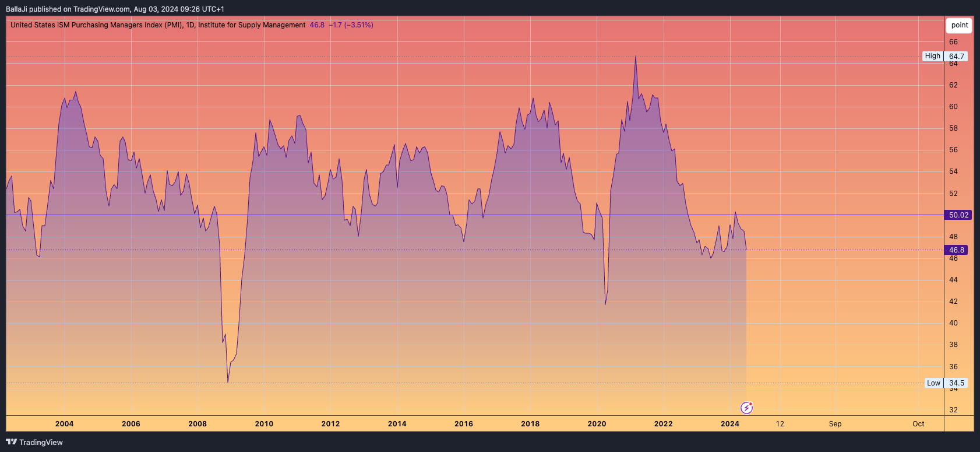
Task: Click the 32 value on the price axis
Action: 953,410
